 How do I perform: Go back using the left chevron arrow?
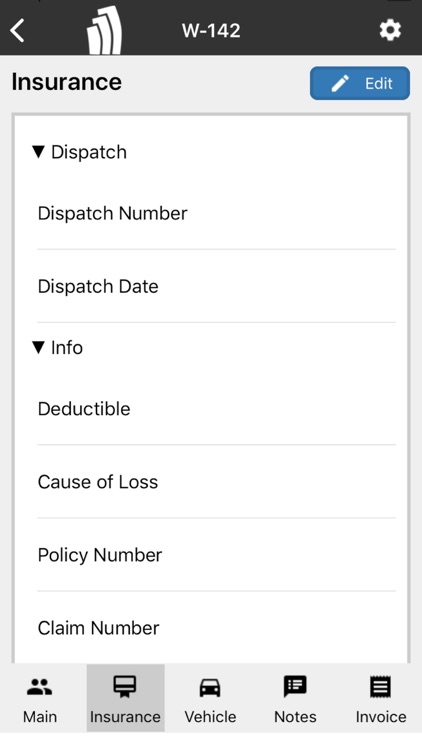[x=17, y=31]
